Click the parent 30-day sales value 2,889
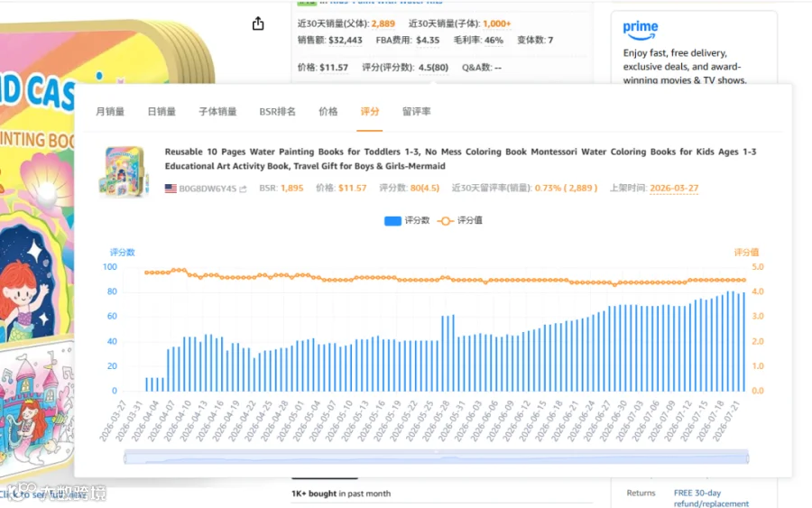The width and height of the screenshot is (812, 508). pos(383,23)
